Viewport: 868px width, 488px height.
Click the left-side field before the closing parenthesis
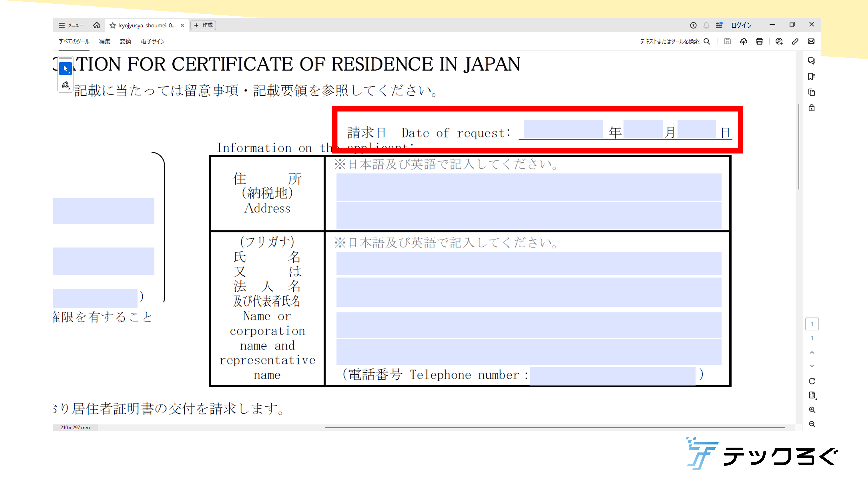coord(95,298)
